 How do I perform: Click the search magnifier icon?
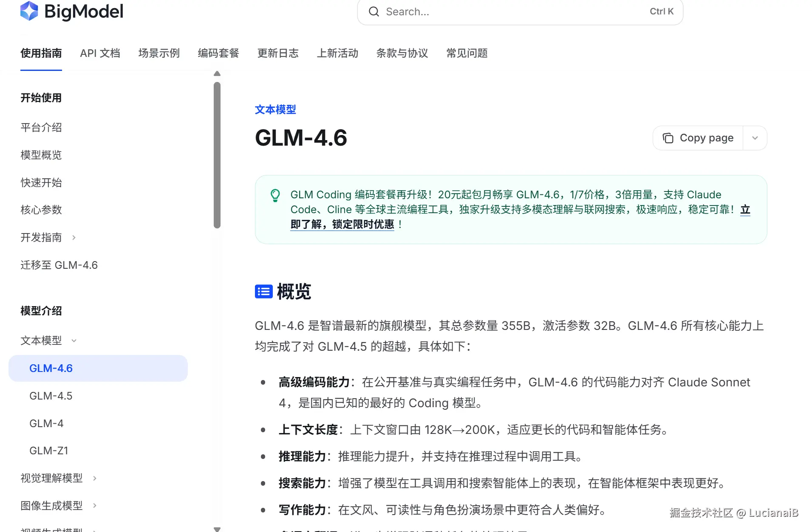[x=374, y=11]
